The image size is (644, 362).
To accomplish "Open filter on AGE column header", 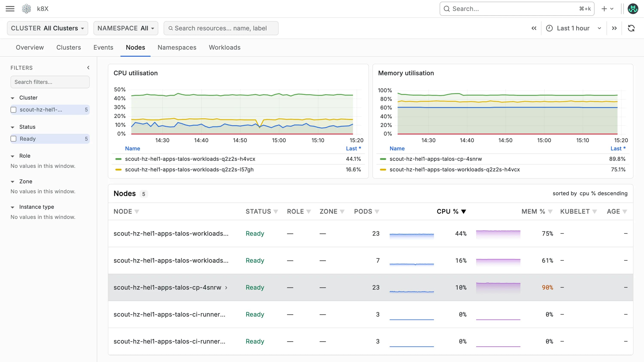I will pos(624,212).
